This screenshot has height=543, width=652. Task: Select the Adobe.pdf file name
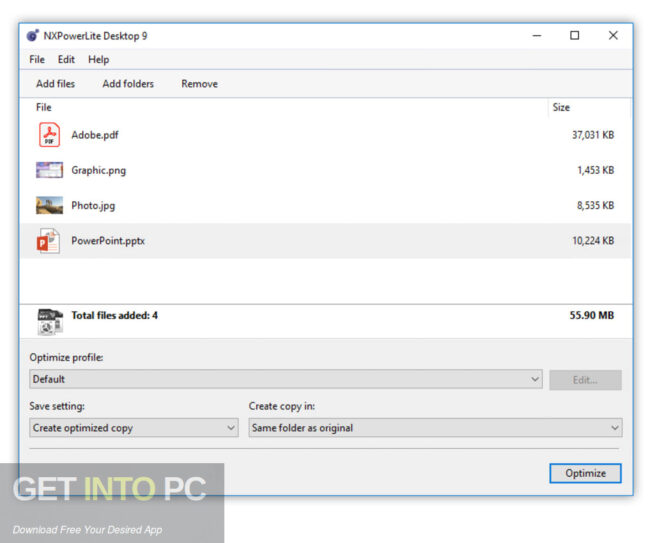coord(95,135)
